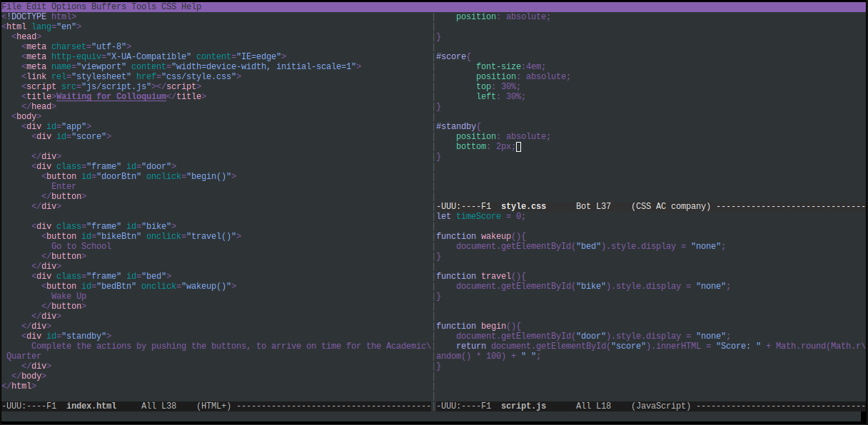
Task: Click the getElementById("door") line
Action: pyautogui.click(x=593, y=336)
